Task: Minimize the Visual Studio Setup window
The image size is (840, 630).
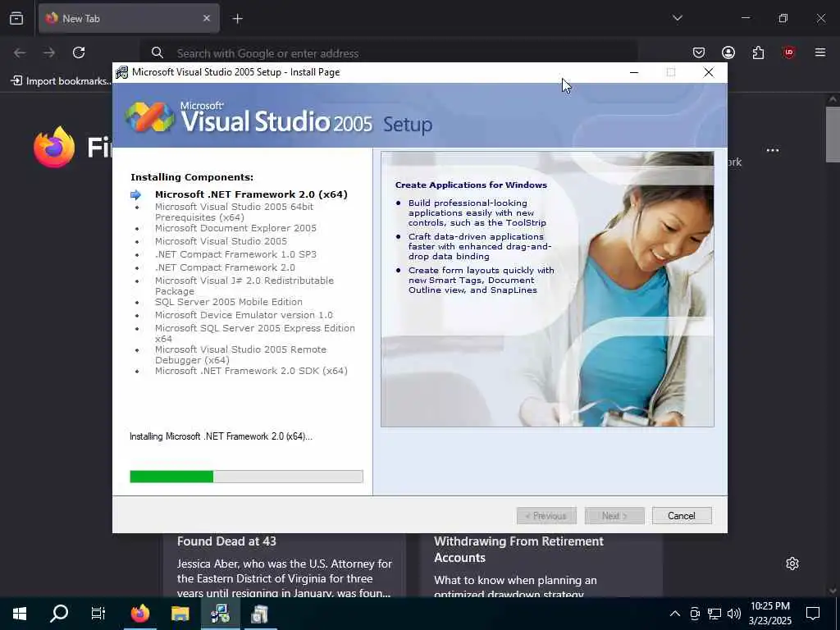Action: click(x=634, y=72)
